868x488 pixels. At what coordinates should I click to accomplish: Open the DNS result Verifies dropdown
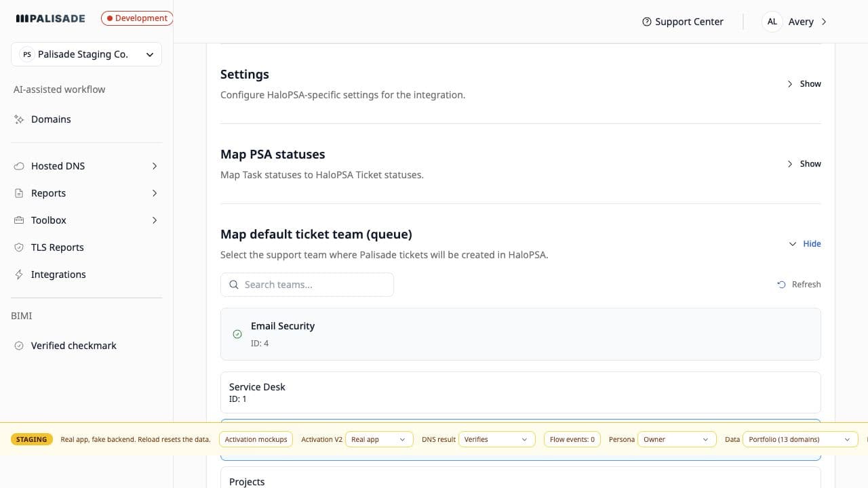[x=496, y=439]
